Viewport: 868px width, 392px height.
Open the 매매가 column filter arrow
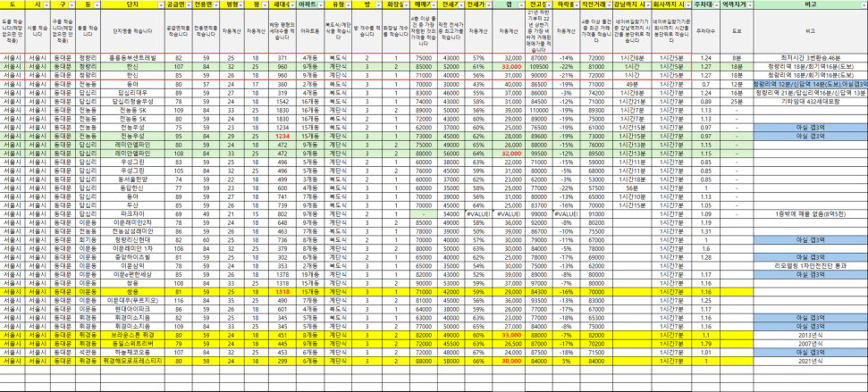(433, 4)
